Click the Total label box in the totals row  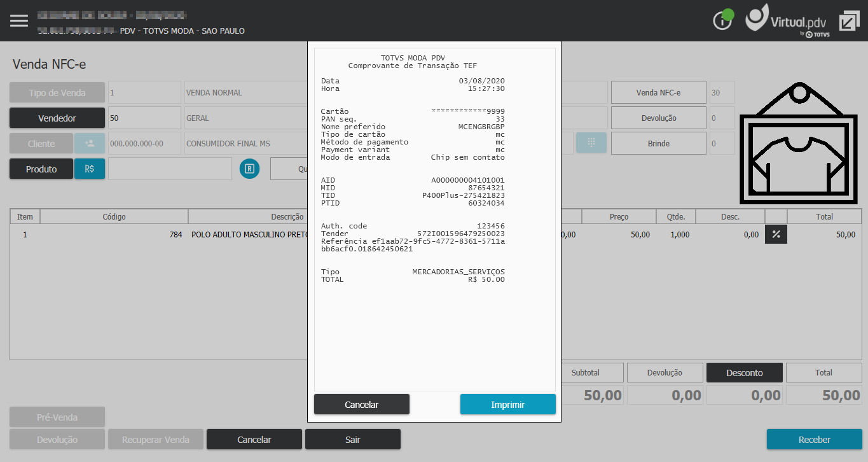click(823, 372)
